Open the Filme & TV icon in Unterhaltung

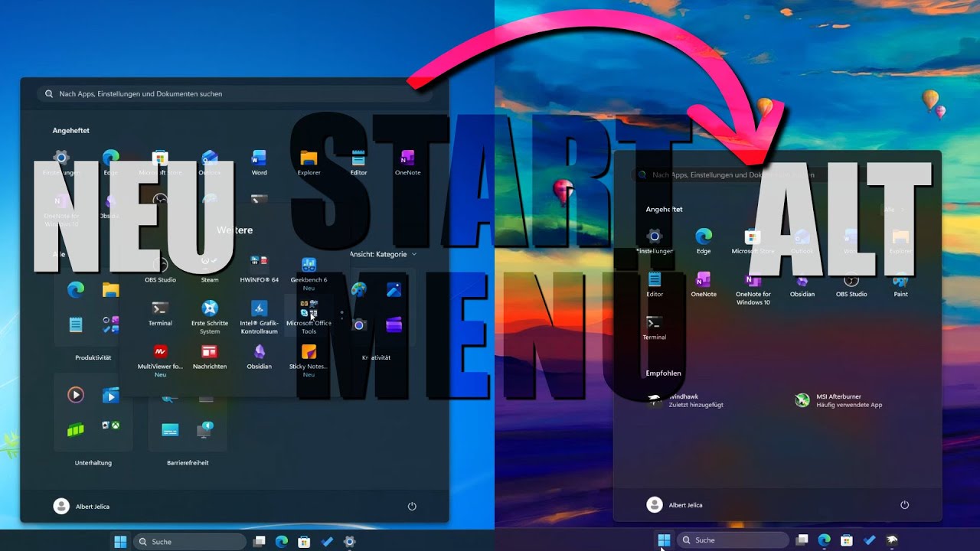111,395
